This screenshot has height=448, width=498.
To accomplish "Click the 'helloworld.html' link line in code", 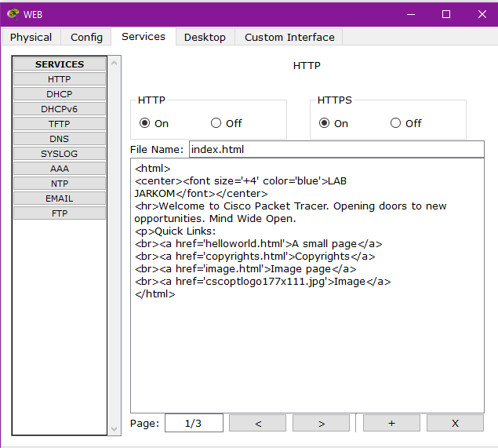I will coord(258,244).
